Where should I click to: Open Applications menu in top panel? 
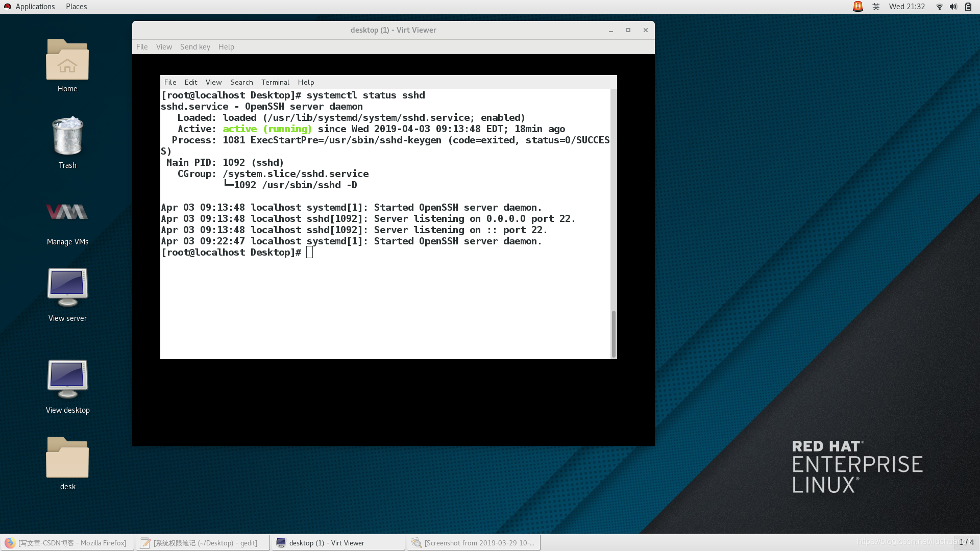[35, 7]
